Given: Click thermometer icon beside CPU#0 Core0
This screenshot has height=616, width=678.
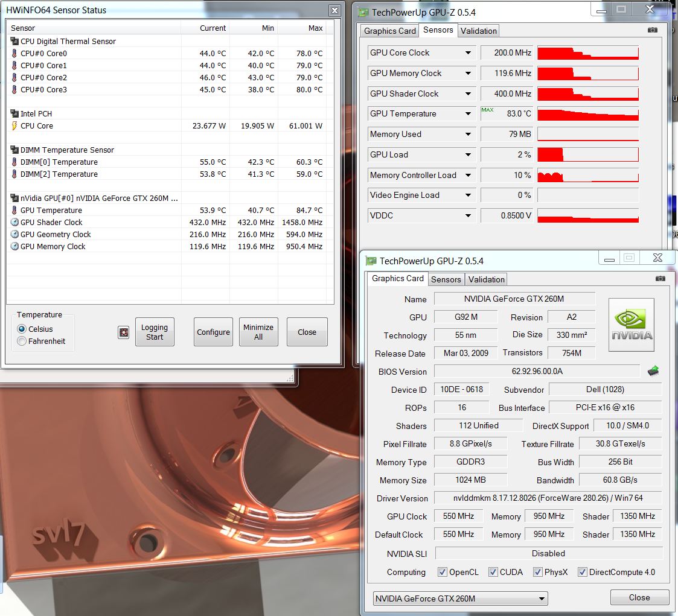Looking at the screenshot, I should tap(14, 53).
